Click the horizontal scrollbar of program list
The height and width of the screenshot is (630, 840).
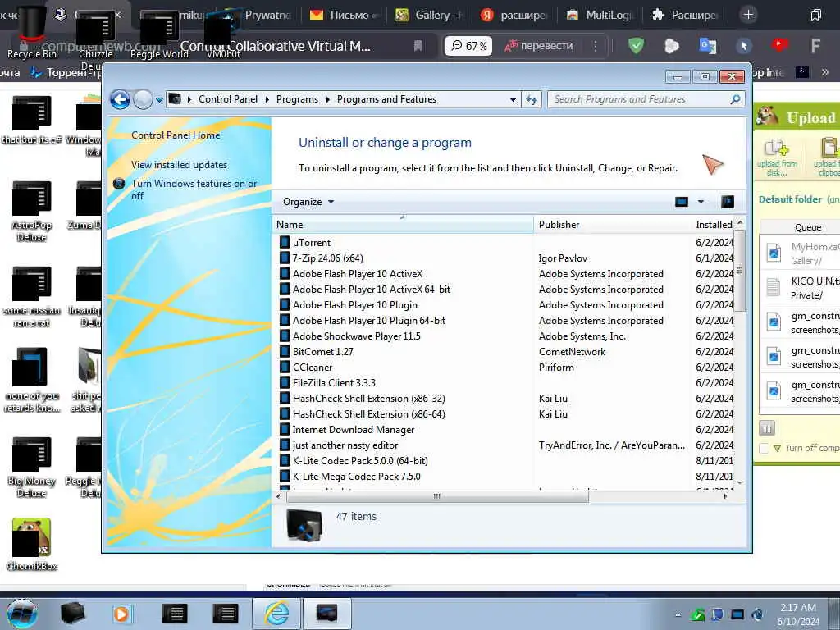[x=437, y=496]
